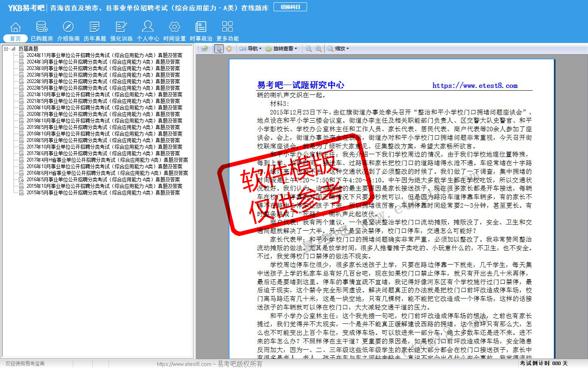The width and height of the screenshot is (588, 368).
Task: Click the 切换科目 switch subject button
Action: (290, 7)
